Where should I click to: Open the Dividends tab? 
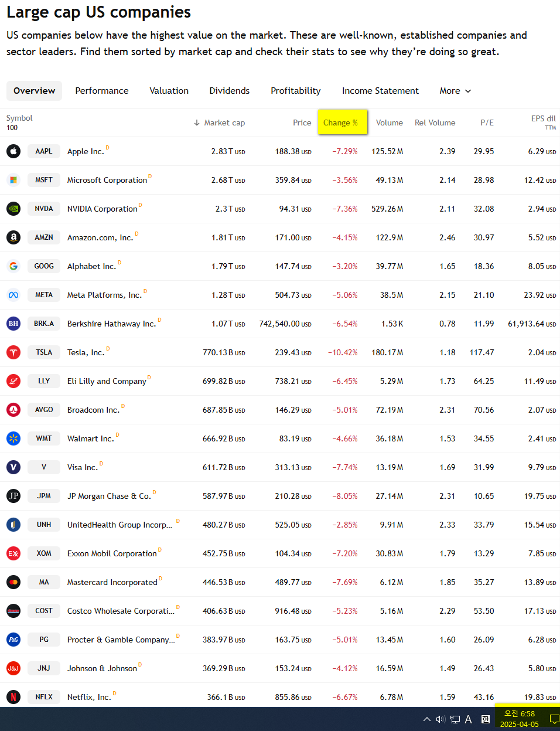pos(230,91)
